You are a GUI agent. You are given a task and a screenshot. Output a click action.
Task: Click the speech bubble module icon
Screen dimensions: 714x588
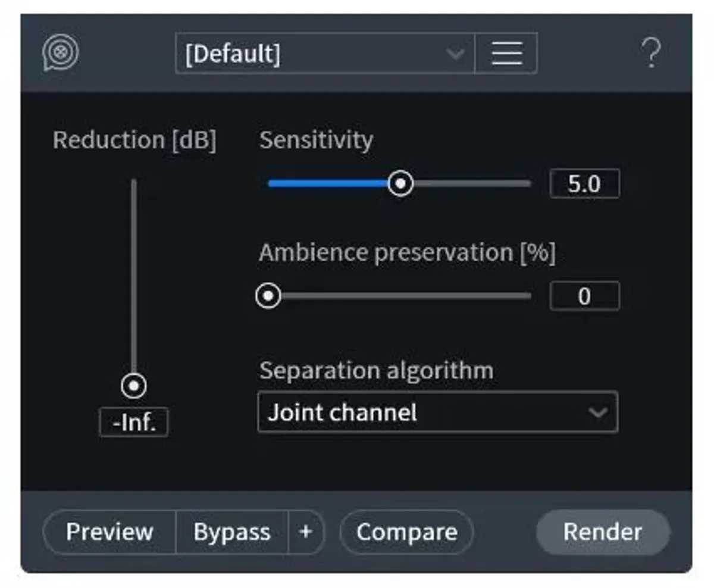point(60,54)
